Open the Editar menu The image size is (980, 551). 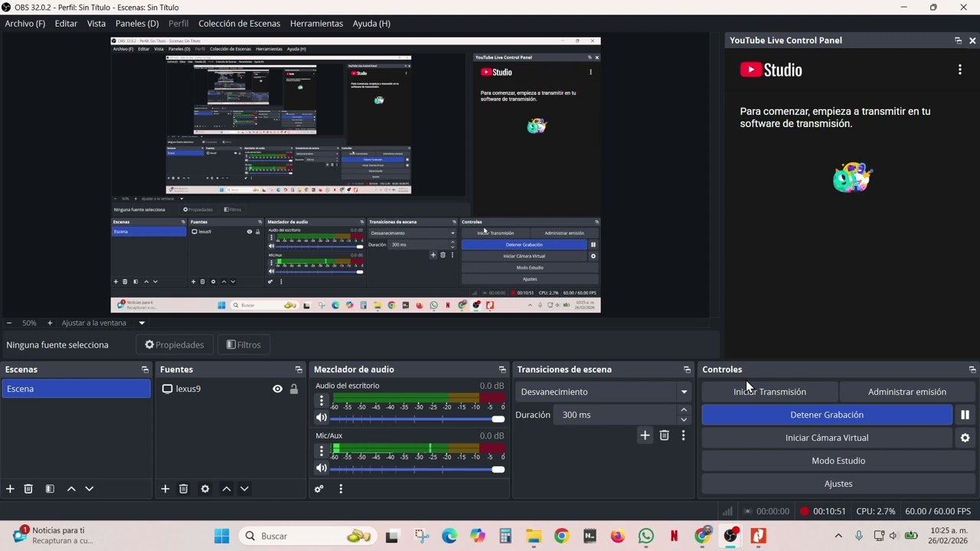pyautogui.click(x=66, y=24)
